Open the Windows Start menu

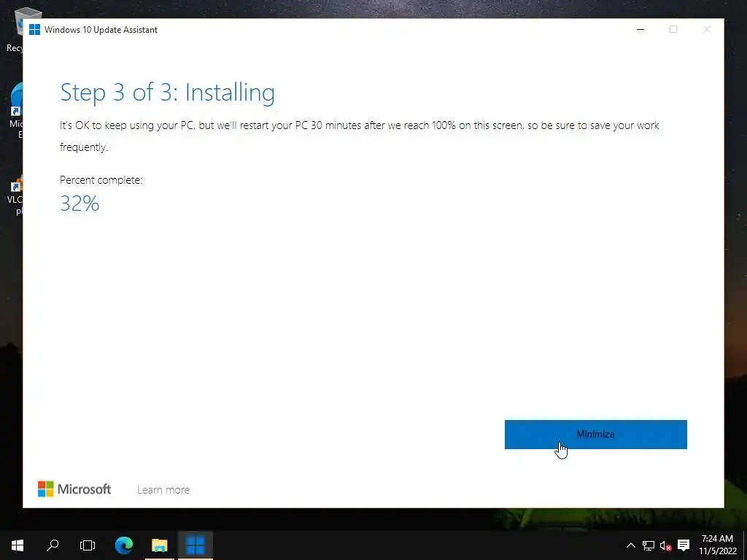(x=18, y=545)
